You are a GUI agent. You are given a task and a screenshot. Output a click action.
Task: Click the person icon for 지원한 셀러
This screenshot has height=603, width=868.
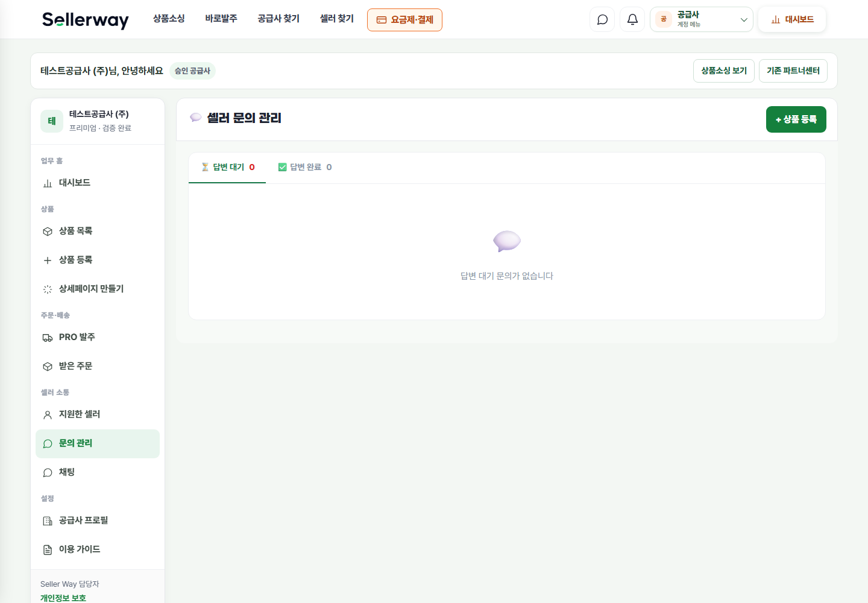(x=48, y=415)
